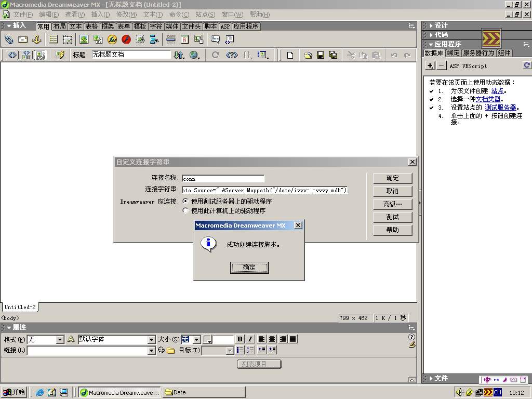Click the Test button in connection dialog
532x399 pixels.
(x=392, y=217)
